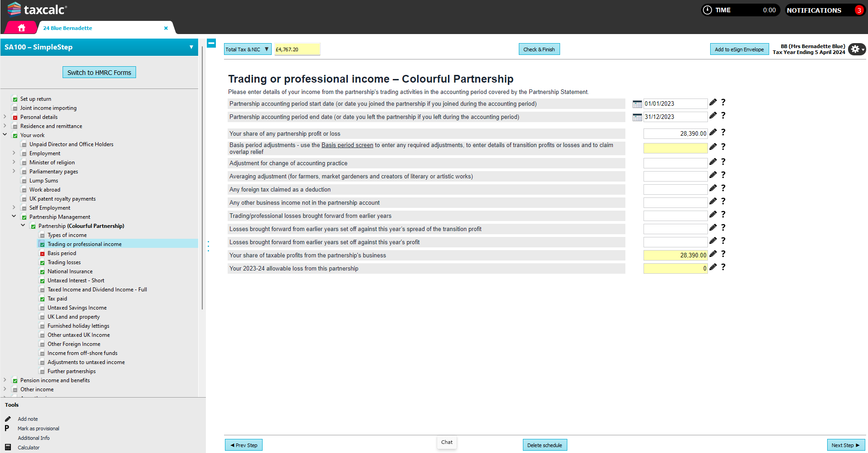Click the Basis period screen link
The width and height of the screenshot is (868, 453).
click(x=347, y=145)
